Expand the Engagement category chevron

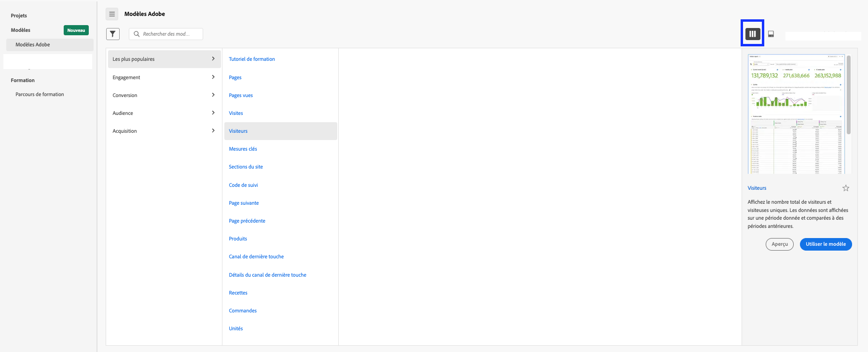point(213,77)
